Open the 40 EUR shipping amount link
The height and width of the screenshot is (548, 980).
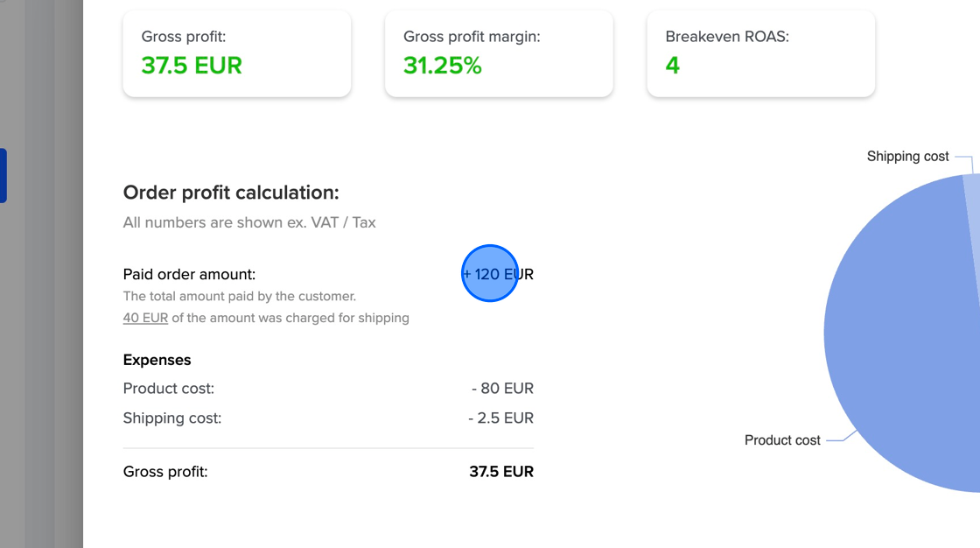point(145,318)
